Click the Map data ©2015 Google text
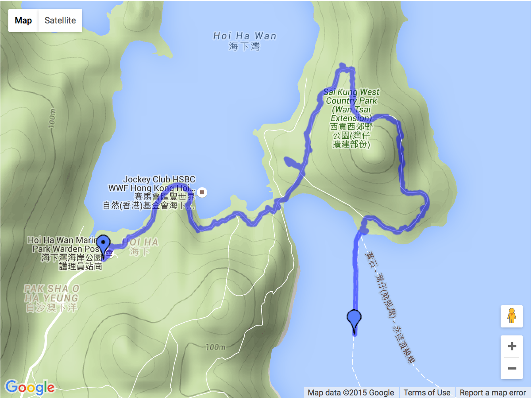Screen dimensions: 532x399 (351, 393)
